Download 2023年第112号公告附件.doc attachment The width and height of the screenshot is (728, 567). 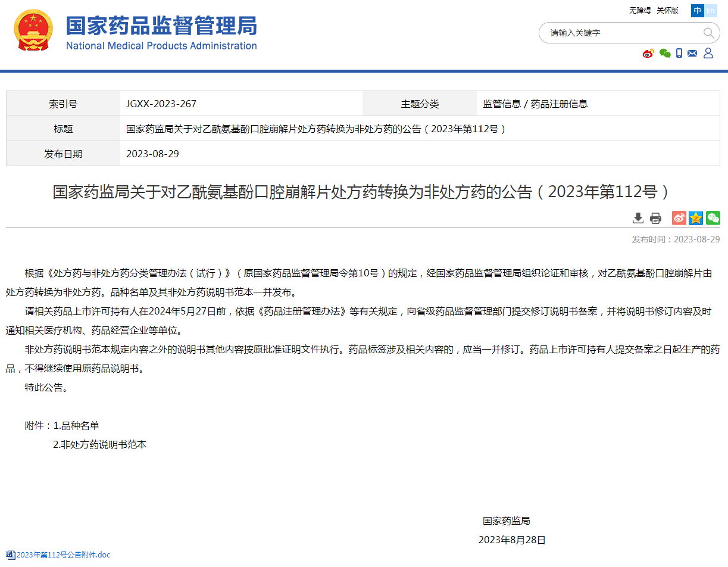tap(63, 554)
